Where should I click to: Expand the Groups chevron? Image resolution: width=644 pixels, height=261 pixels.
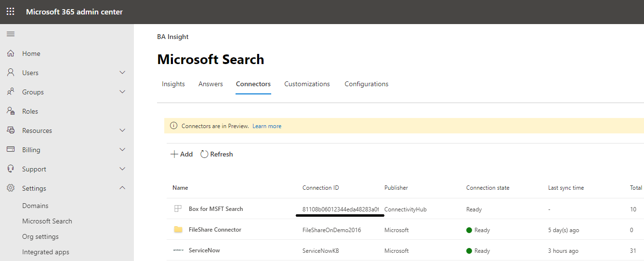pyautogui.click(x=122, y=92)
